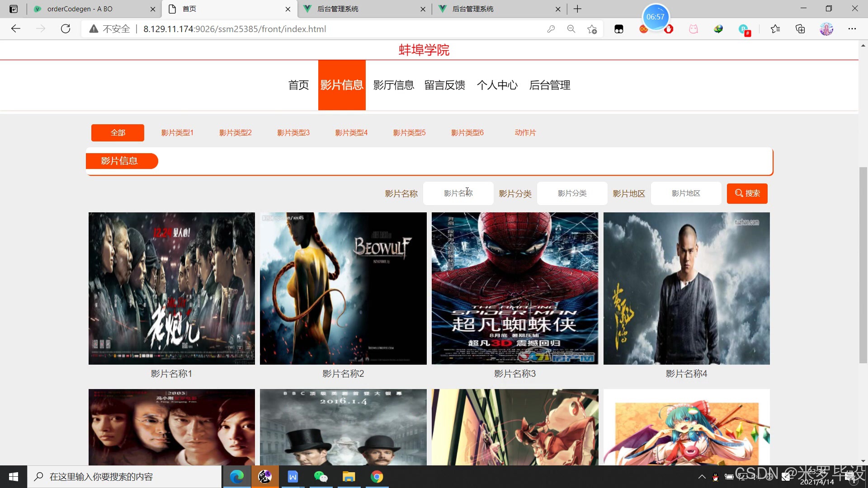Click the 影片地区 input field
Viewport: 868px width, 488px height.
685,193
